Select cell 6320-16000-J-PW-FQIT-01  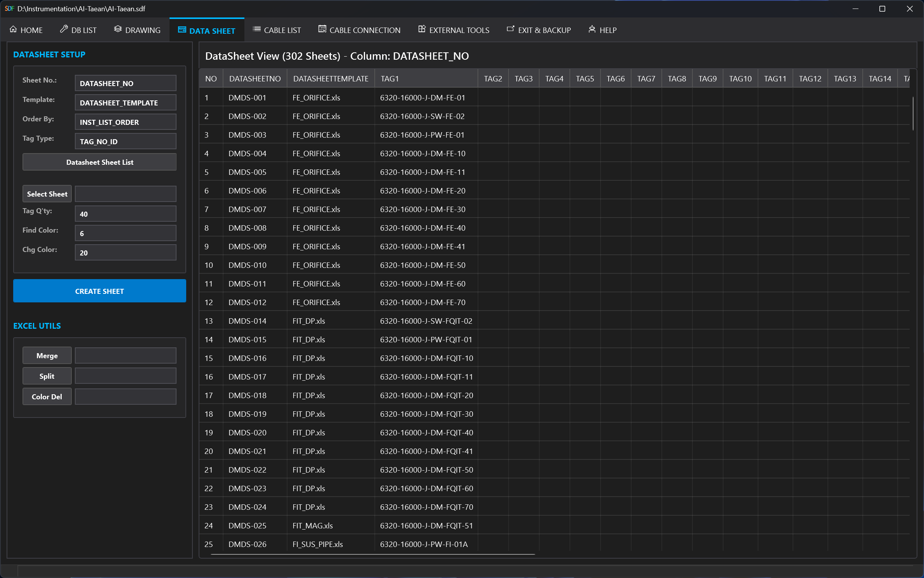click(x=426, y=340)
